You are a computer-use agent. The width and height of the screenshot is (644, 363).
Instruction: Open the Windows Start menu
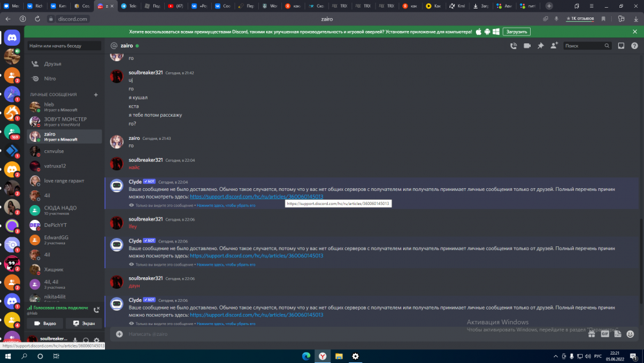click(x=8, y=357)
